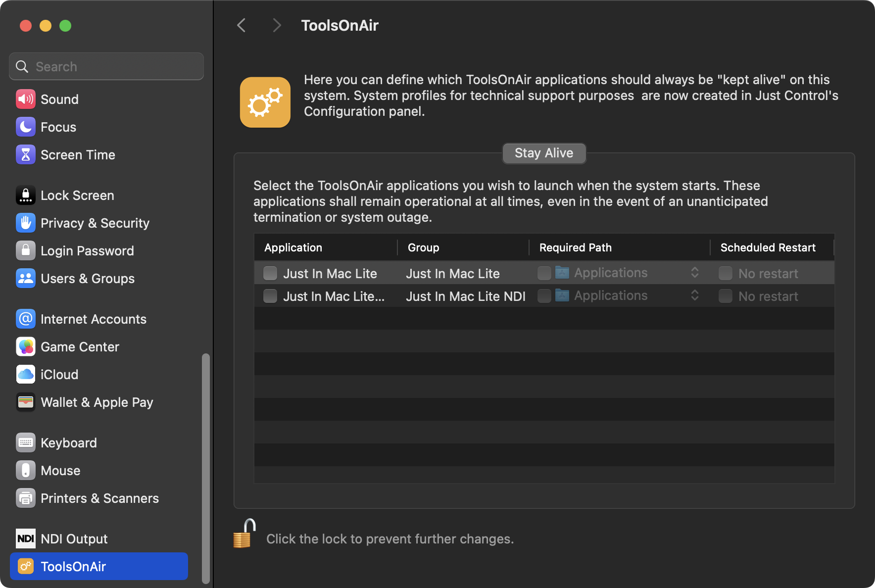Click the search magnifying glass icon

22,66
